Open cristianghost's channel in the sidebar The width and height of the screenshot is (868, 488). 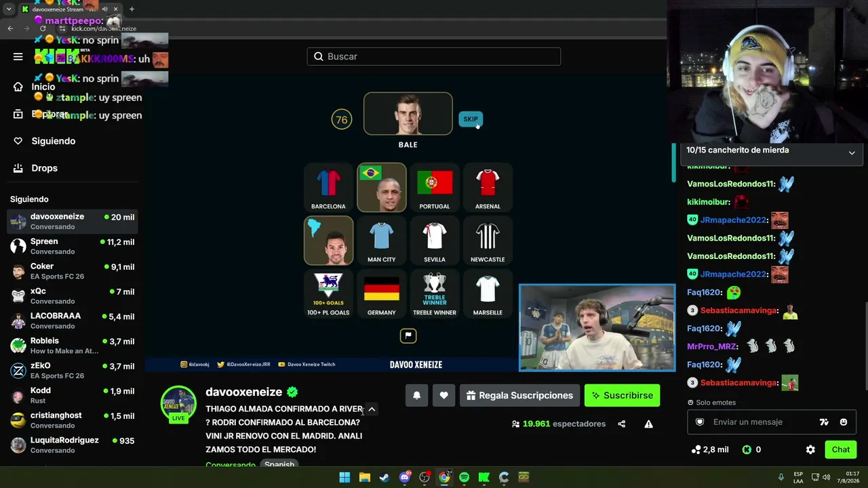(x=72, y=420)
